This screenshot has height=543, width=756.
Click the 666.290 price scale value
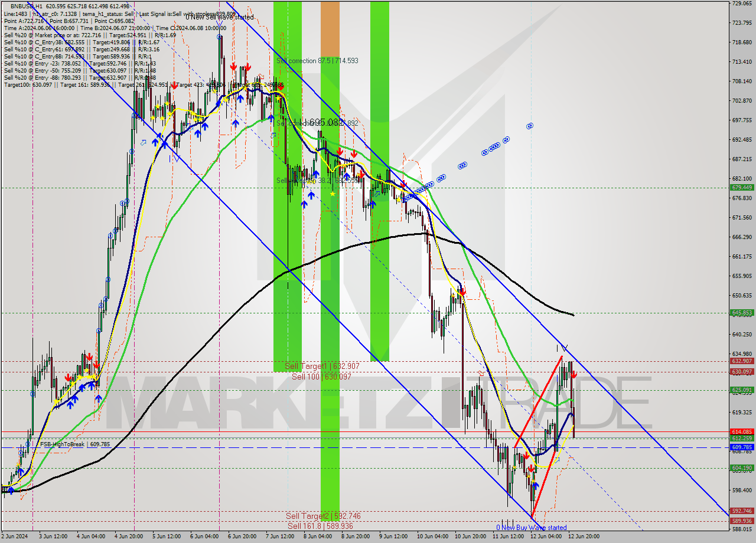742,237
